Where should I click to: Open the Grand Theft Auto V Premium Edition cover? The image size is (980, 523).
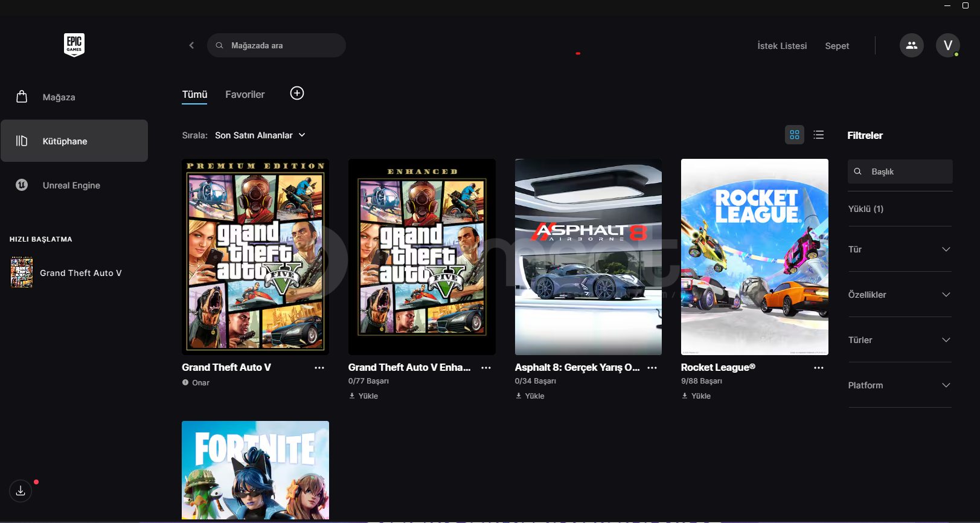tap(255, 257)
